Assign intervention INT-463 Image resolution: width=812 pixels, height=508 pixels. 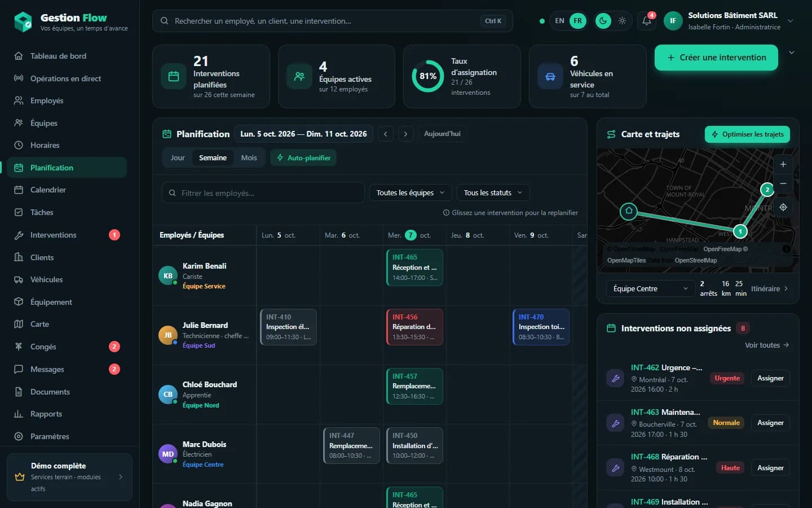click(x=770, y=423)
